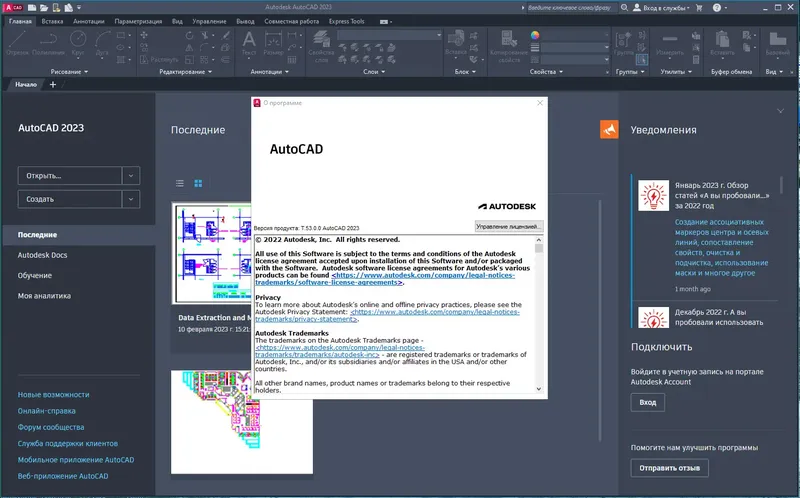
Task: Select Моя аналитика in the sidebar
Action: tap(44, 296)
